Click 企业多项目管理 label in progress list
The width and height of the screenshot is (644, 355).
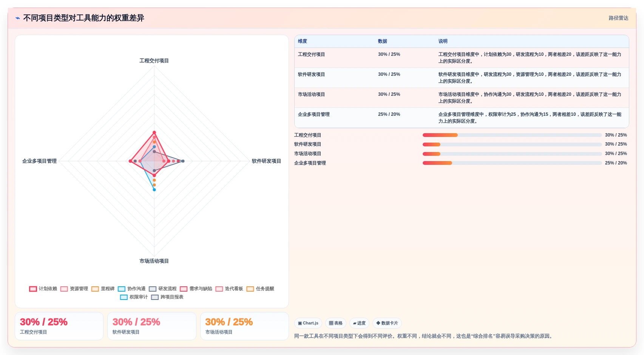tap(310, 163)
